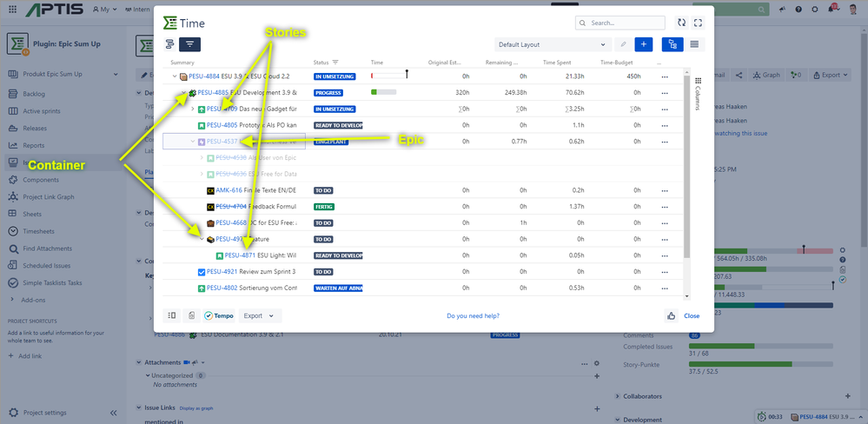868x424 pixels.
Task: Switch the Time dialog to fullscreen
Action: pos(698,23)
